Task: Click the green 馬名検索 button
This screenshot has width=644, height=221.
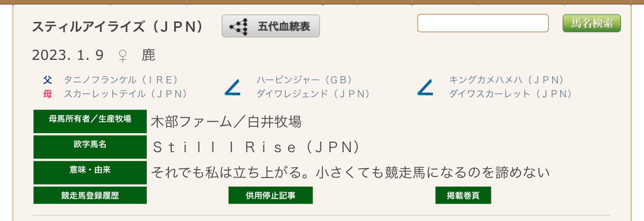Action: point(592,23)
